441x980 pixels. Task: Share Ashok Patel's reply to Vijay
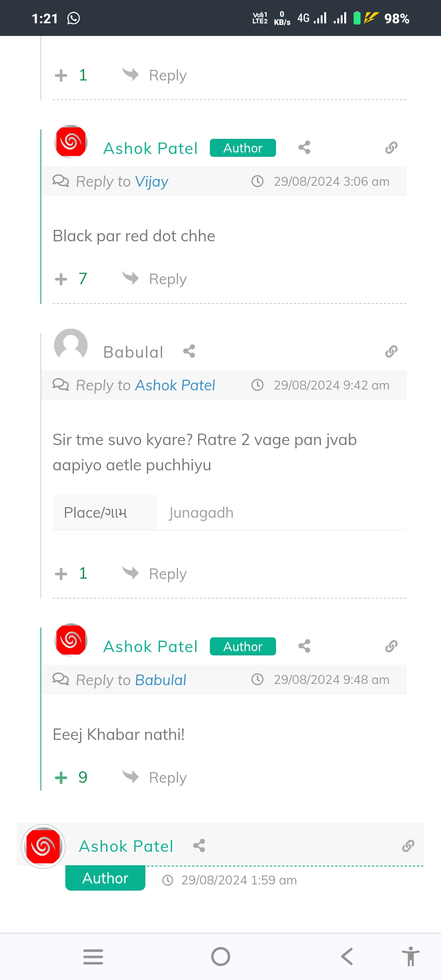point(304,147)
